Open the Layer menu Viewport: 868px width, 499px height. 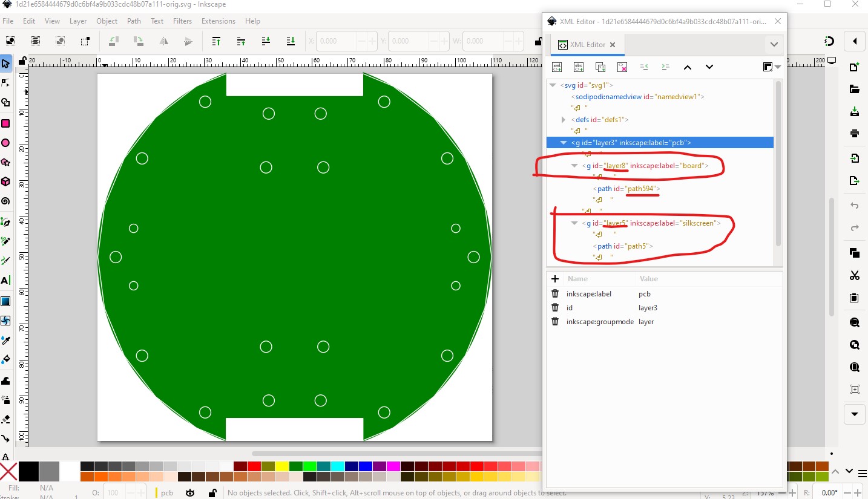pos(78,21)
